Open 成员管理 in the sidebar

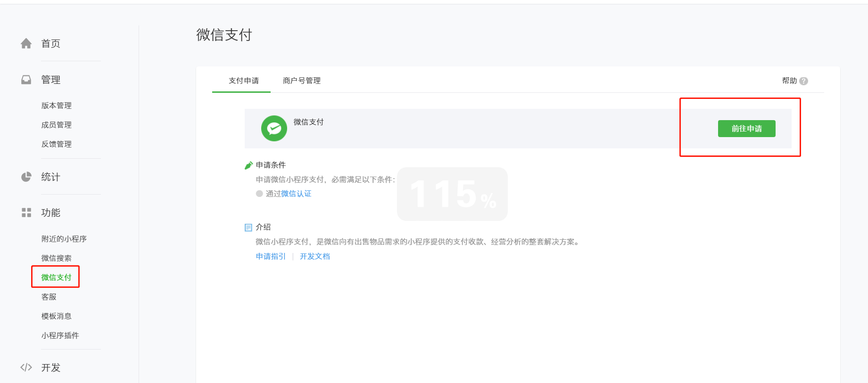(x=57, y=125)
